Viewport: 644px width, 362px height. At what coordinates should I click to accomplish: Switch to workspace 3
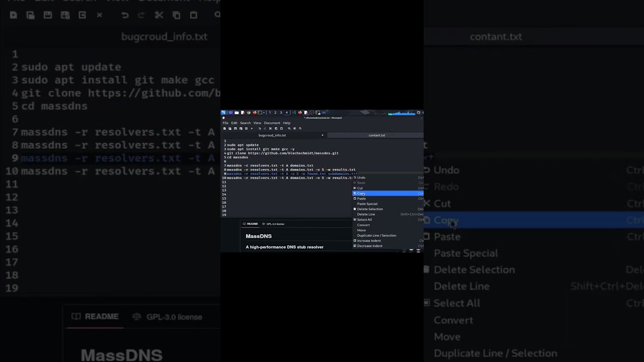pos(281,113)
